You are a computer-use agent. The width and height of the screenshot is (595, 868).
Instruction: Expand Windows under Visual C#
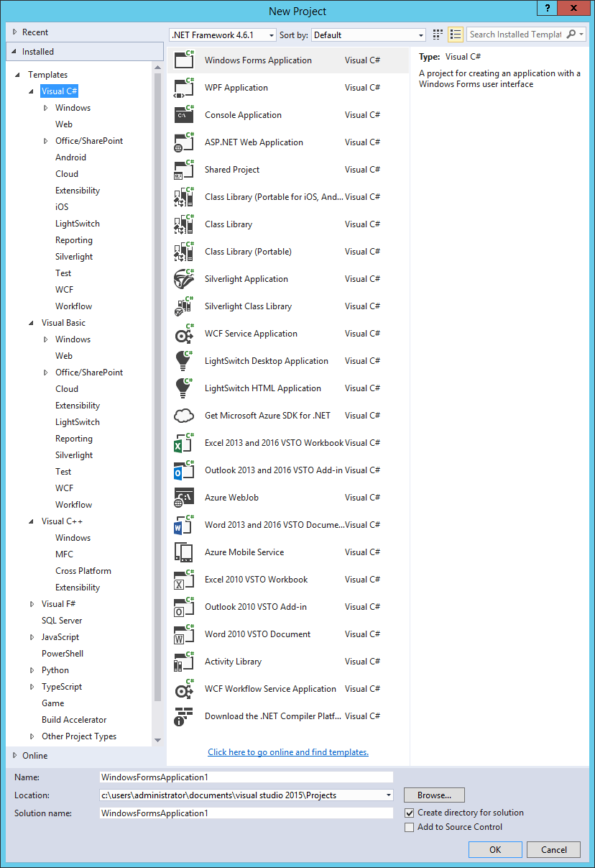(x=46, y=108)
